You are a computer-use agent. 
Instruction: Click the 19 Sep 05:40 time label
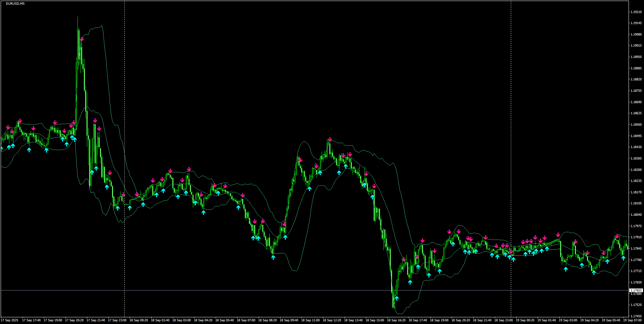coord(611,320)
